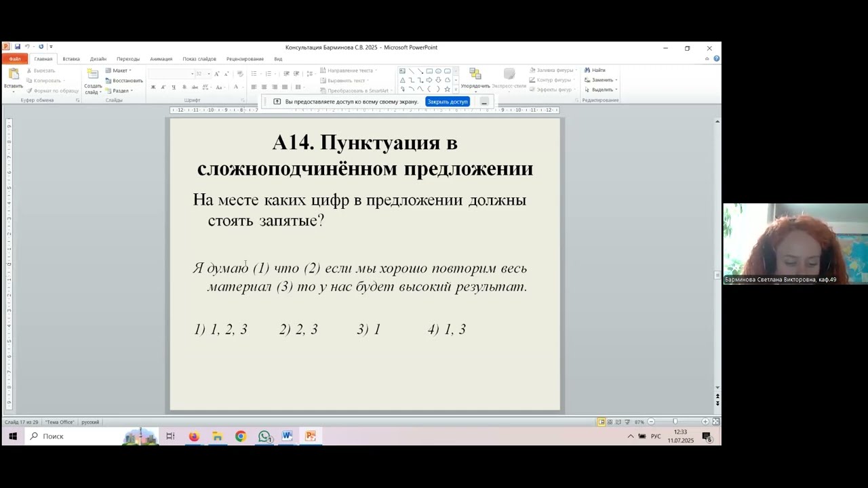The width and height of the screenshot is (868, 488).
Task: Open Microsoft Word from the taskbar
Action: pyautogui.click(x=287, y=436)
